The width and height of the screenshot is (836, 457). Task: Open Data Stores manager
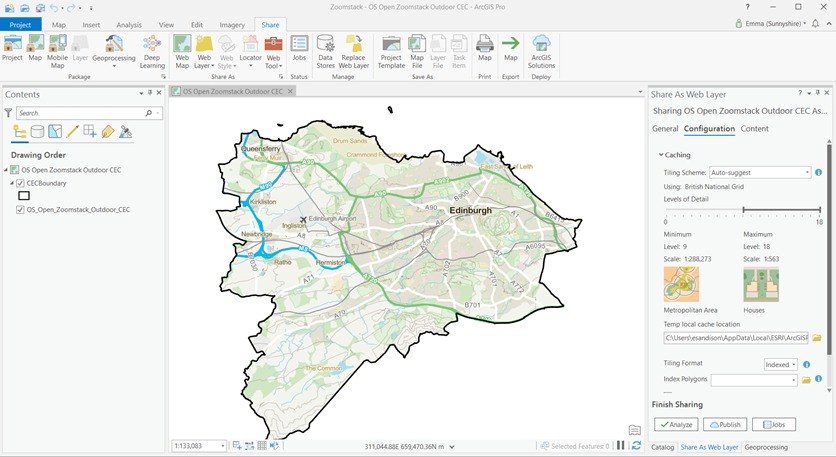[325, 51]
